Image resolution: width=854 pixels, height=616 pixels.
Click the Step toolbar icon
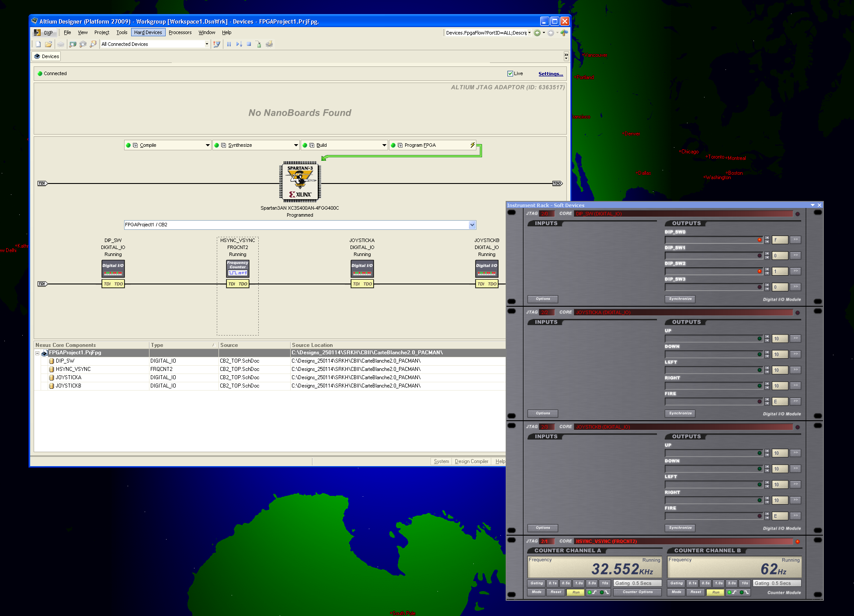[x=239, y=44]
